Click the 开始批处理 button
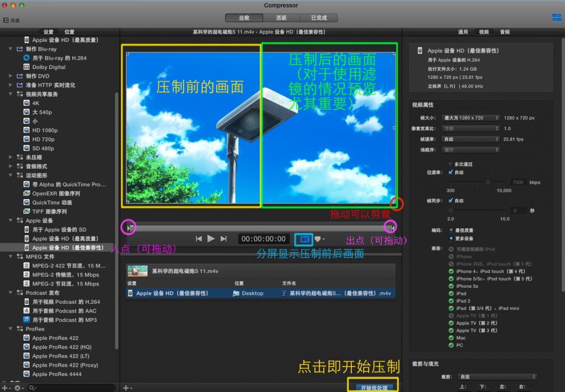Image resolution: width=565 pixels, height=392 pixels. pyautogui.click(x=374, y=388)
